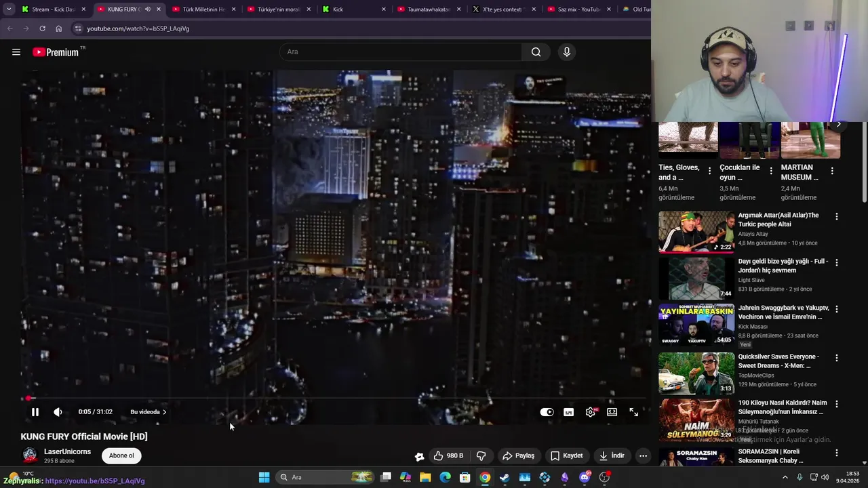
Task: Reload the page with the refresh icon
Action: (x=42, y=28)
